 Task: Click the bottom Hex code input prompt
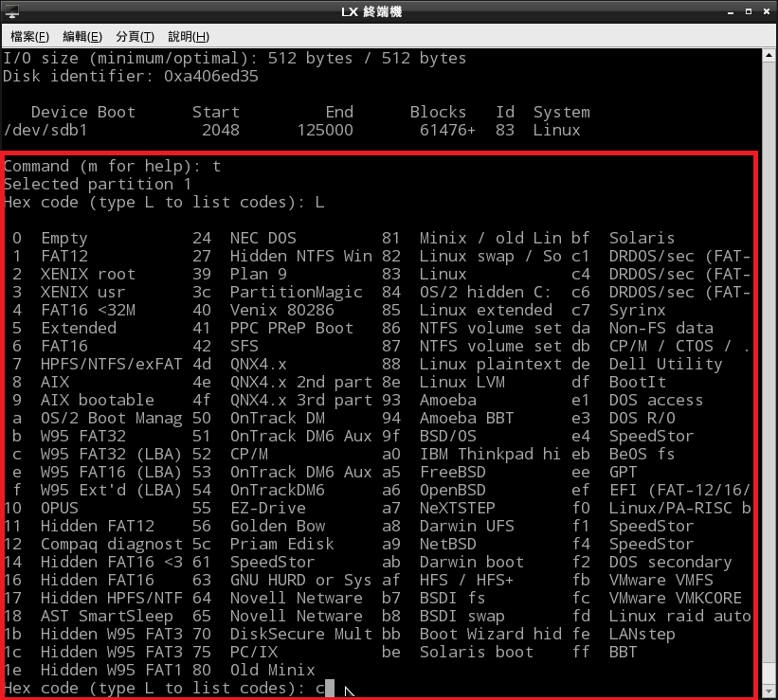pyautogui.click(x=166, y=688)
